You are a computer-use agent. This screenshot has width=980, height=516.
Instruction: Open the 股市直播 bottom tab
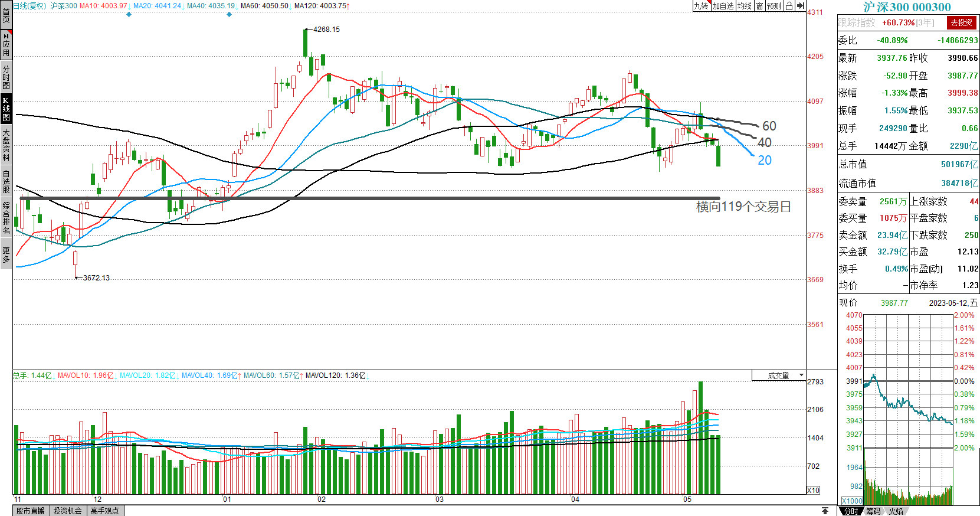pos(31,511)
